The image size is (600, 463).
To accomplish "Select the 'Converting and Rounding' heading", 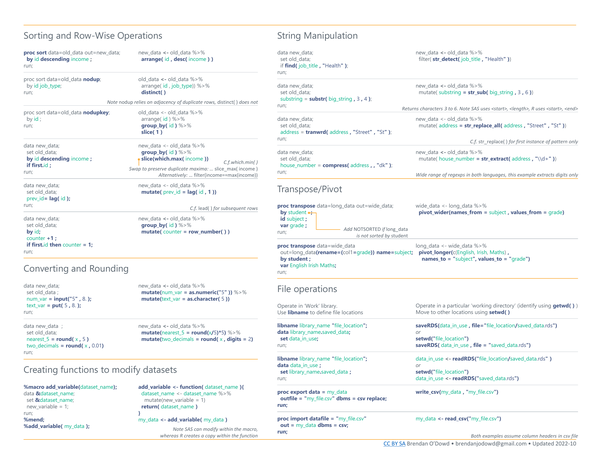I will point(76,269).
